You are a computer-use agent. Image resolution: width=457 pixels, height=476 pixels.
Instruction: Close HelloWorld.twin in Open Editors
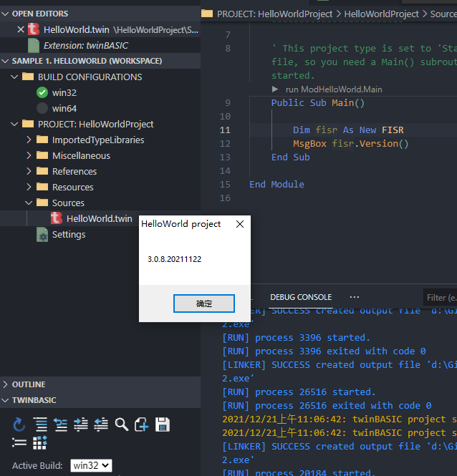tap(21, 30)
